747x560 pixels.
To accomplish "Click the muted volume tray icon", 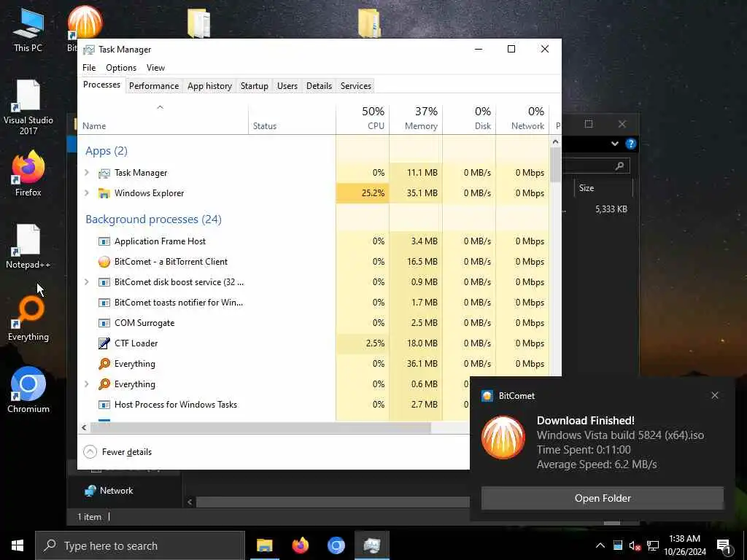I will (x=635, y=546).
